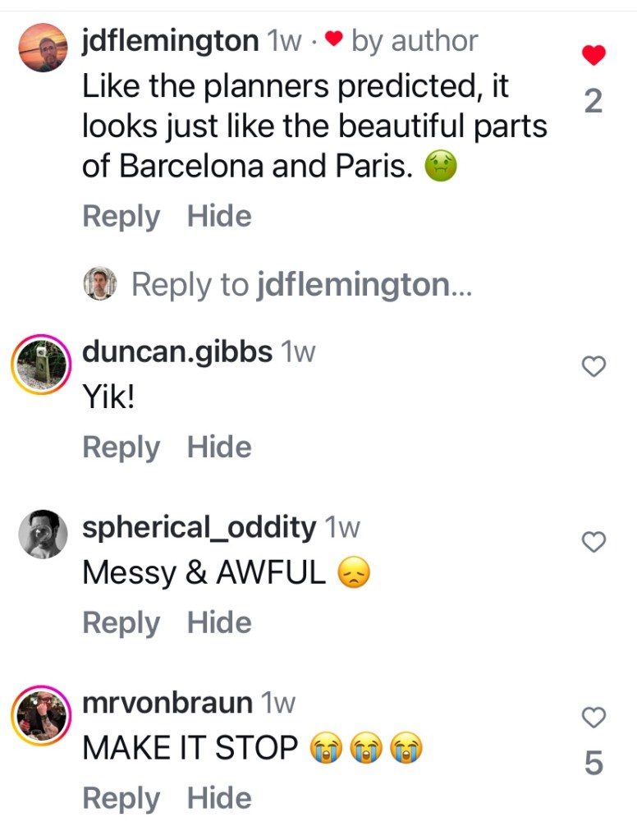The image size is (637, 840).
Task: Click the spherical_oddity username
Action: point(199,527)
